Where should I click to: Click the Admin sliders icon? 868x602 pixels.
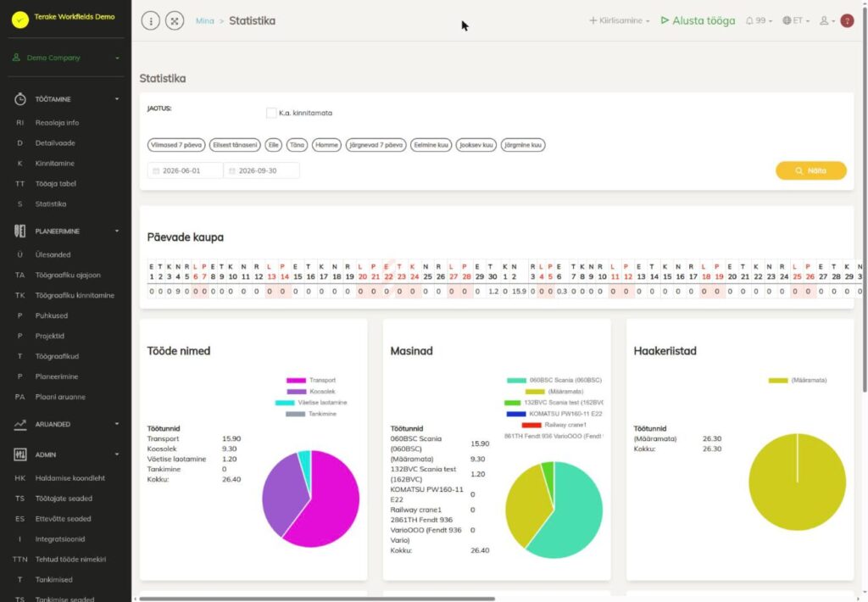[20, 454]
